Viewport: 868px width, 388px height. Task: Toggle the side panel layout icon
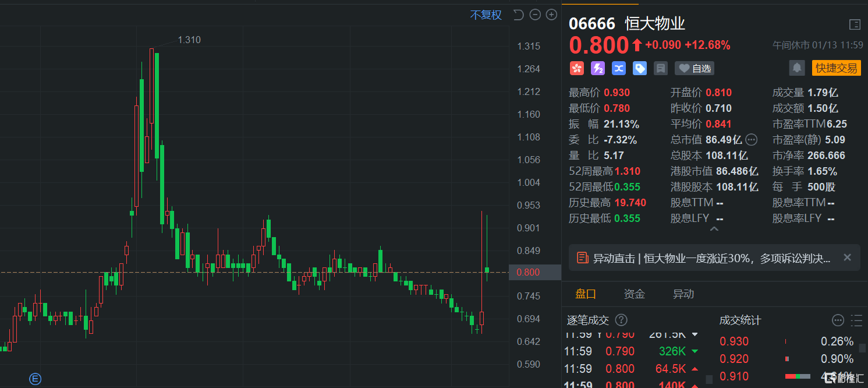pyautogui.click(x=855, y=24)
